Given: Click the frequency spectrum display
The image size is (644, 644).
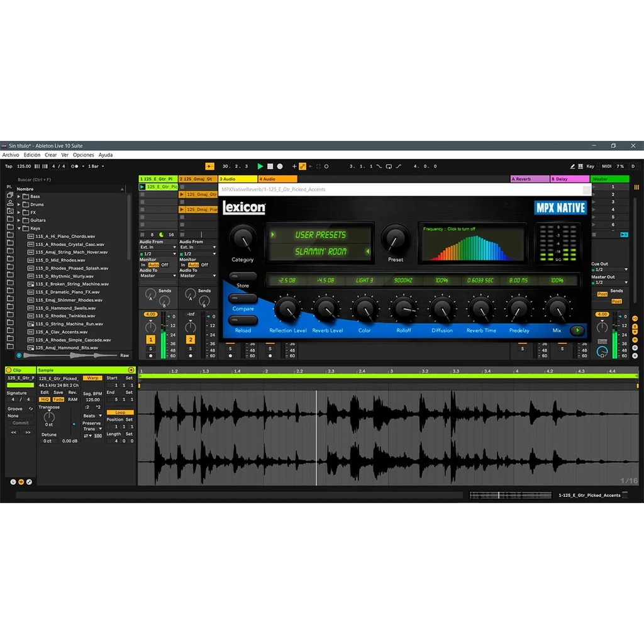Looking at the screenshot, I should 472,243.
